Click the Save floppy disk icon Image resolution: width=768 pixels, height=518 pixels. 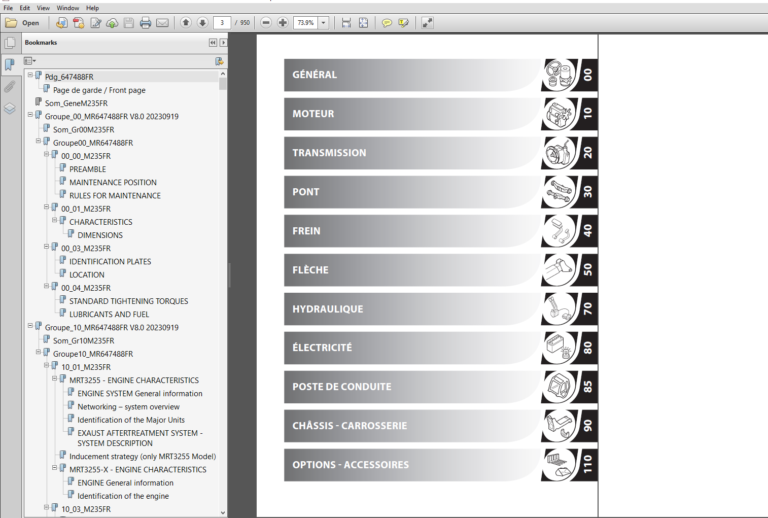(129, 23)
